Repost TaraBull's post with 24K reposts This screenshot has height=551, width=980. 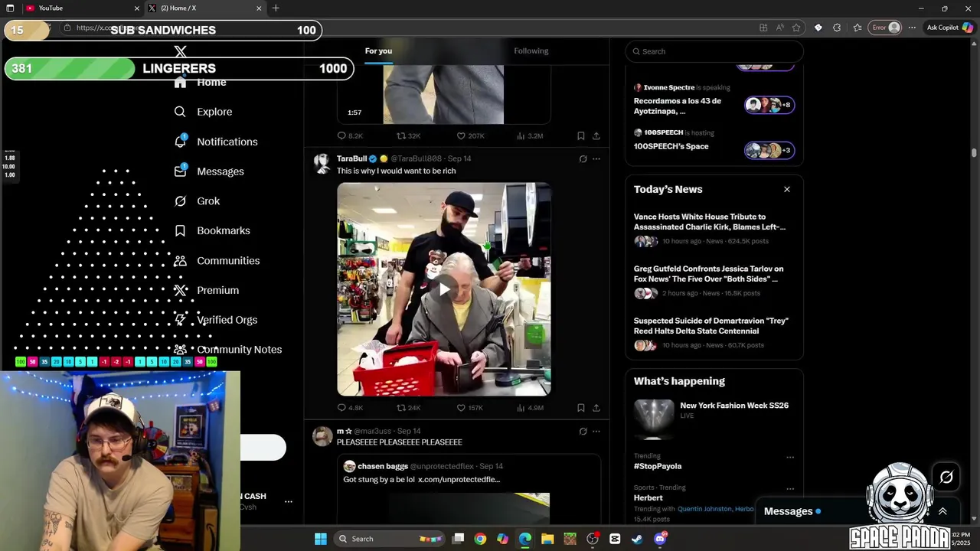(408, 408)
